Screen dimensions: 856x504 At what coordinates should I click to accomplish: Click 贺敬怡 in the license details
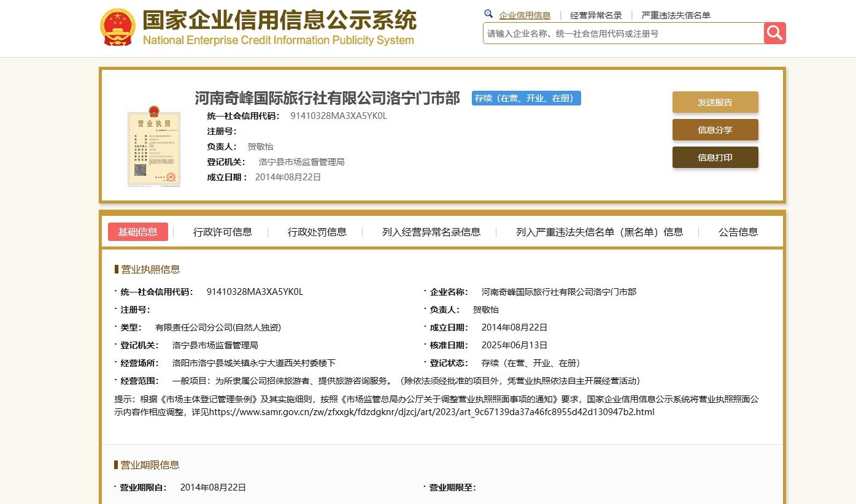486,310
